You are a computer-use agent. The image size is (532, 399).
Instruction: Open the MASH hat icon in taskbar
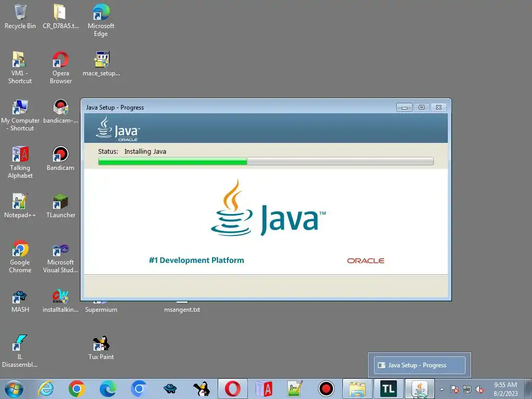pos(170,389)
